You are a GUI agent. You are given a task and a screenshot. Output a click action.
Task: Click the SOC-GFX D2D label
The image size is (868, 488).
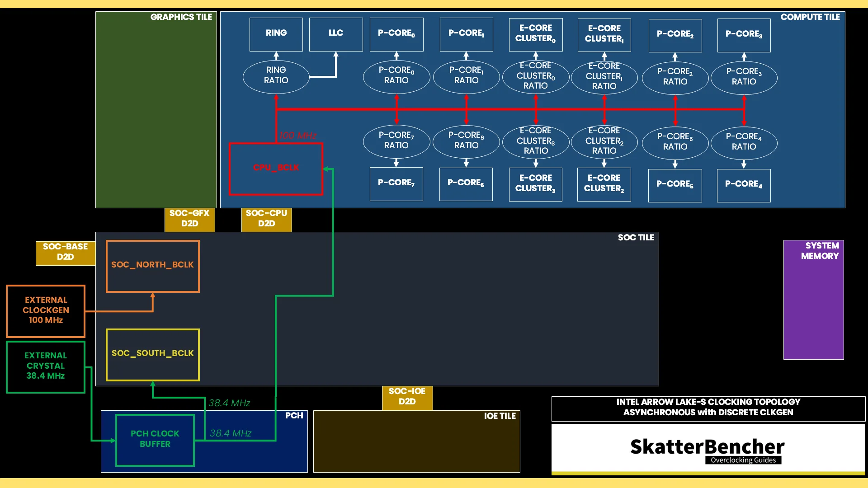point(189,219)
